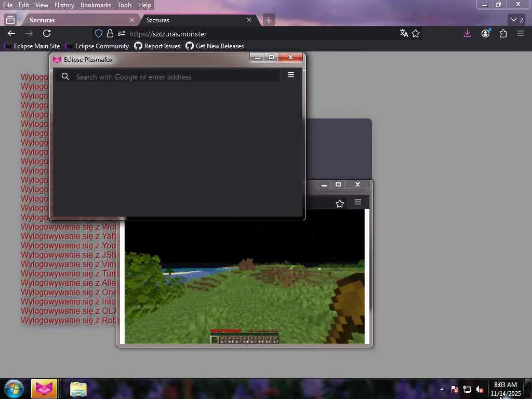This screenshot has height=399, width=532.
Task: Click the text "Wylogowywanie się z OLX"
Action: click(x=68, y=311)
